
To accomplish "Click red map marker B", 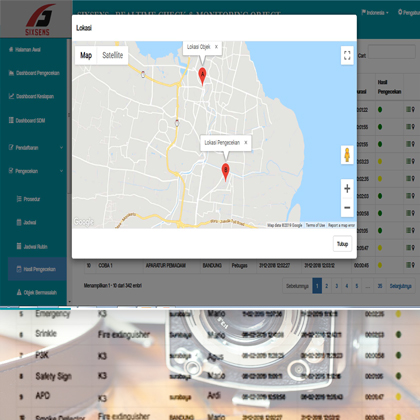I will (x=226, y=172).
